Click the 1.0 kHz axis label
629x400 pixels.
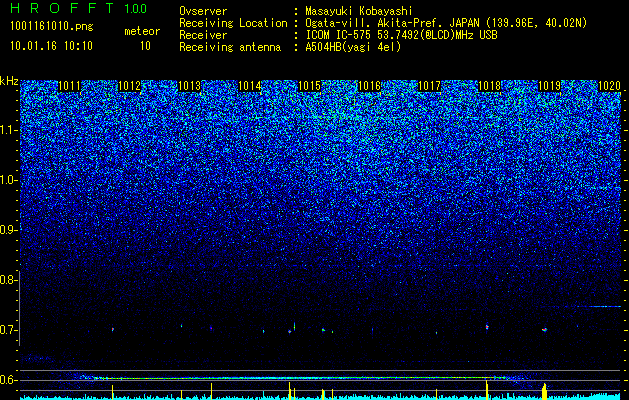click(9, 180)
